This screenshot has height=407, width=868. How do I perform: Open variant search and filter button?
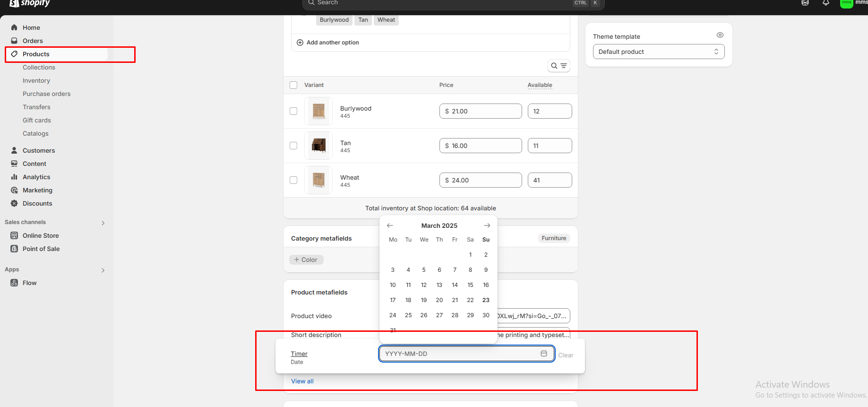point(559,66)
